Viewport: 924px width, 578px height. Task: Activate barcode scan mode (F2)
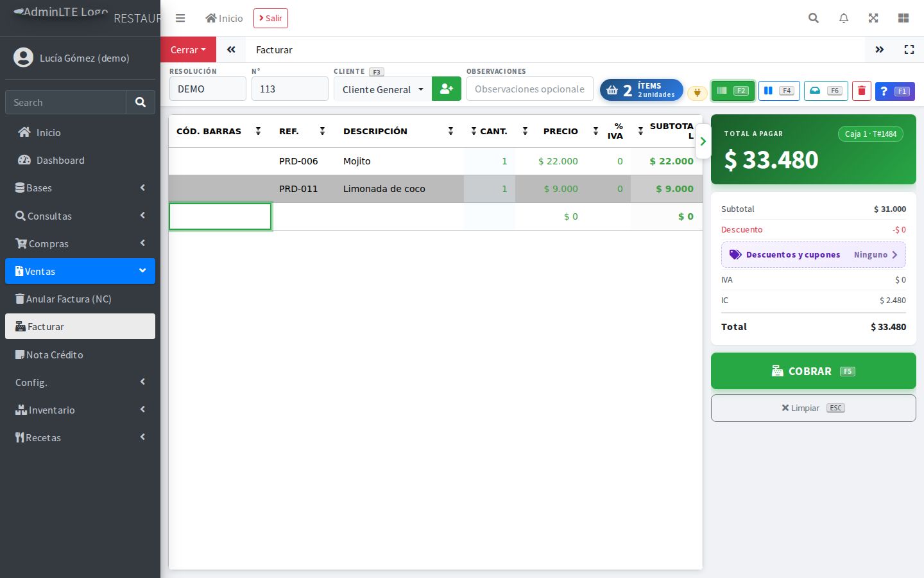(733, 91)
